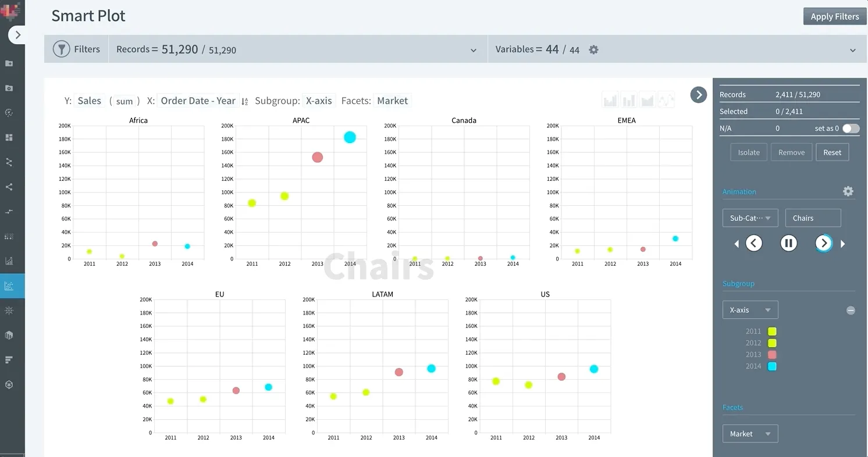Expand the Variables bar chevron
Screen dimensions: 868x457
pyautogui.click(x=853, y=51)
